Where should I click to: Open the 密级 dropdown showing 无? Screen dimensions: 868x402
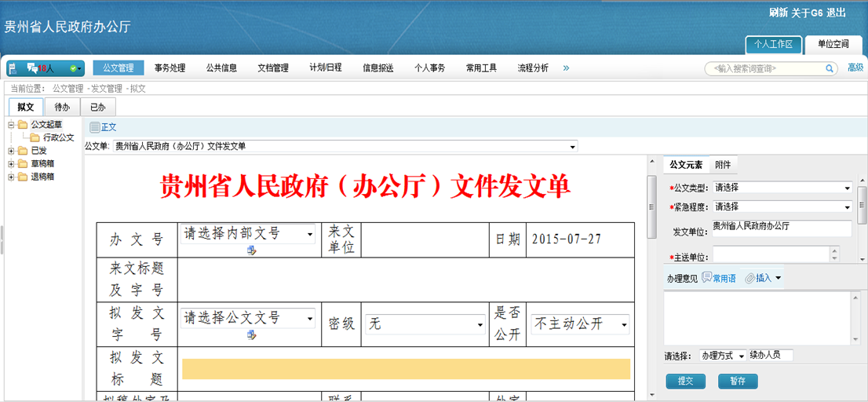pos(425,324)
